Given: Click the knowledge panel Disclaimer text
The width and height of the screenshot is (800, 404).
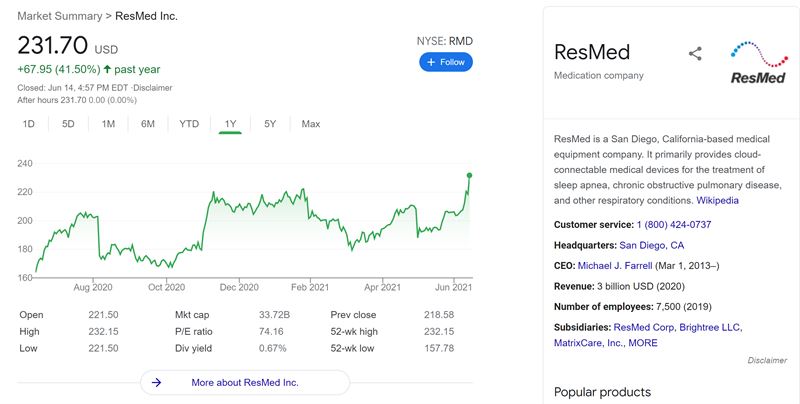Looking at the screenshot, I should click(767, 360).
